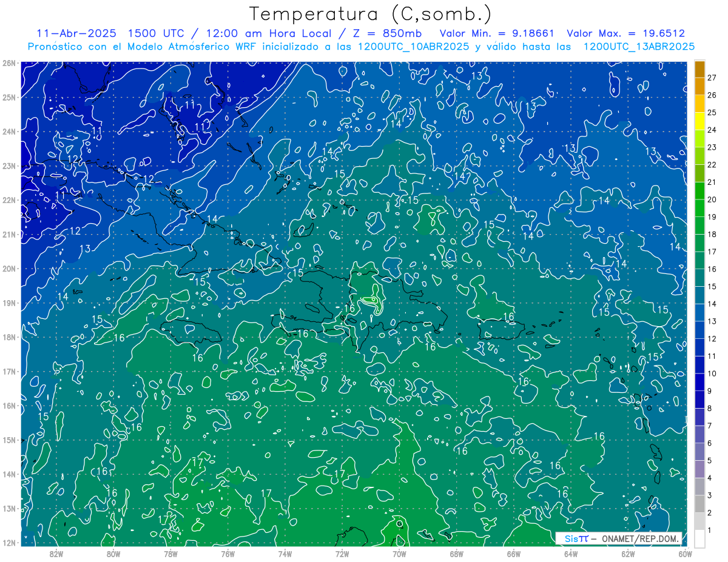Image resolution: width=728 pixels, height=562 pixels.
Task: Pick the dark blue swatch between labels 9 and 10
Action: click(699, 382)
